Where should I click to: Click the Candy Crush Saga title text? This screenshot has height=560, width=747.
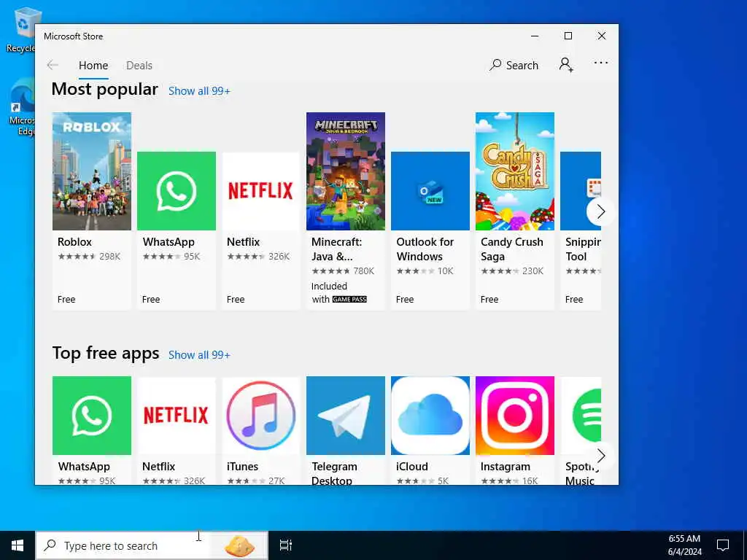[511, 249]
